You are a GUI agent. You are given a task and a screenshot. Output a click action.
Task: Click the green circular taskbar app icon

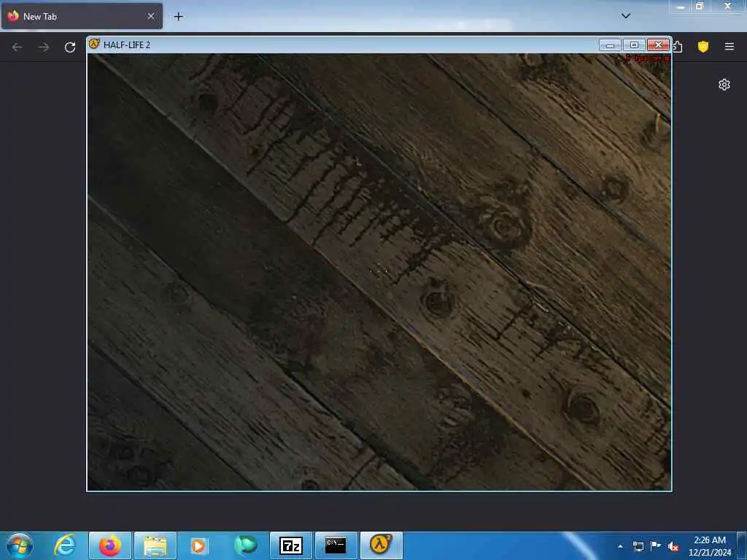pos(246,545)
